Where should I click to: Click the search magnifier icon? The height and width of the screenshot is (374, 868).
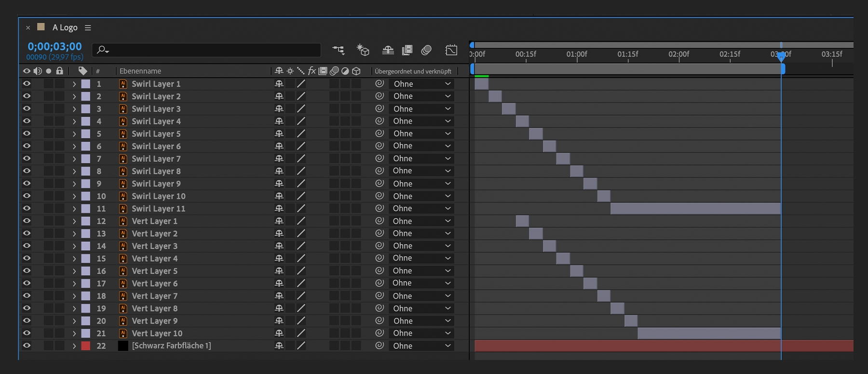[x=102, y=50]
